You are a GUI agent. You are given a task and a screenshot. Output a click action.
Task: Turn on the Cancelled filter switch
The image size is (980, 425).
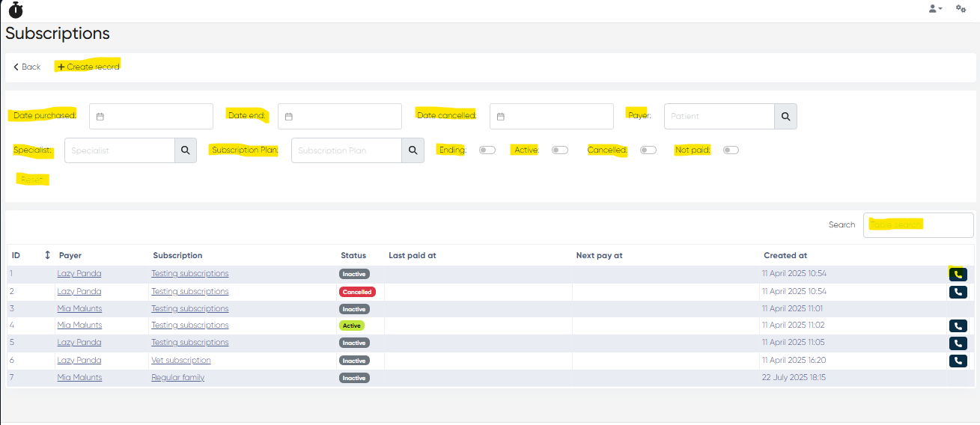648,150
